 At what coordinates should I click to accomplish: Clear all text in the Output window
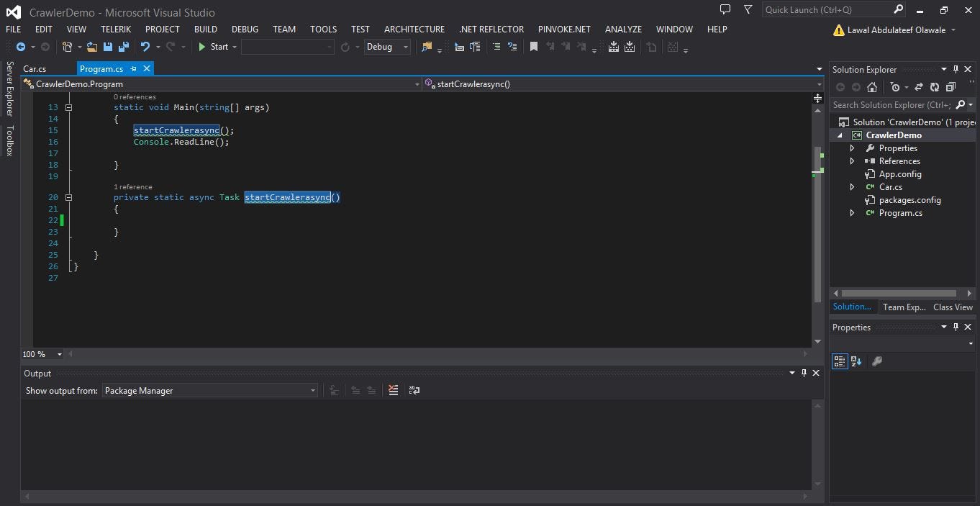pos(393,389)
